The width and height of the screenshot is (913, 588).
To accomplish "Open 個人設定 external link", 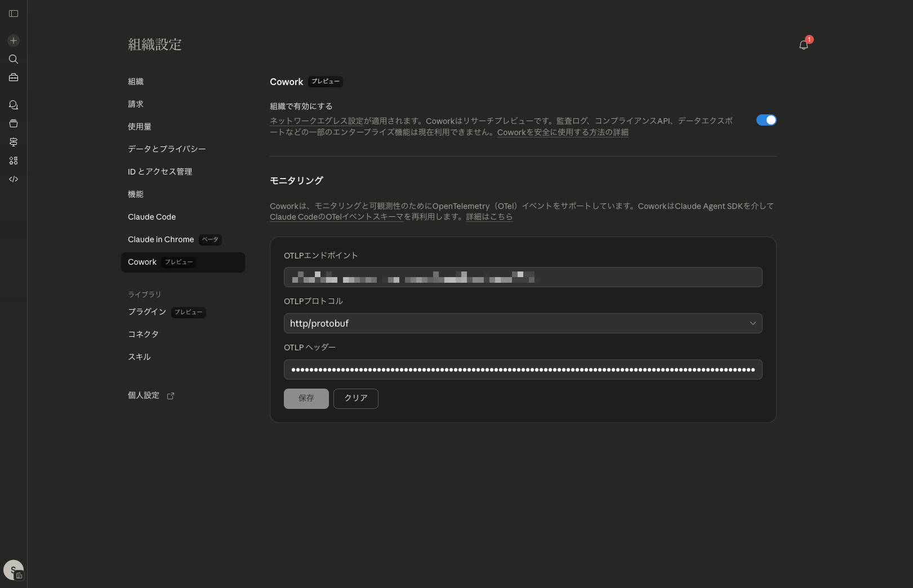I will click(150, 396).
